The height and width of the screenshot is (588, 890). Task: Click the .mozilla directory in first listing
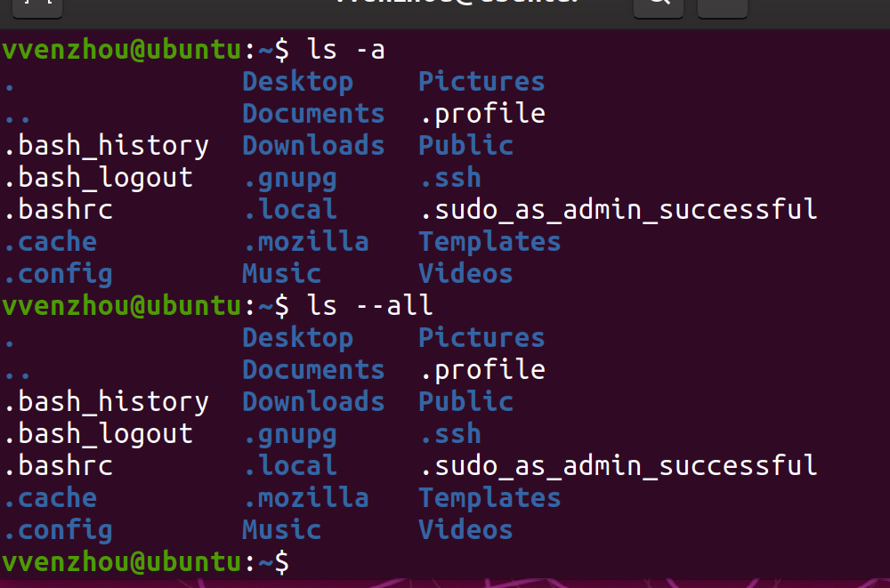[x=305, y=242]
